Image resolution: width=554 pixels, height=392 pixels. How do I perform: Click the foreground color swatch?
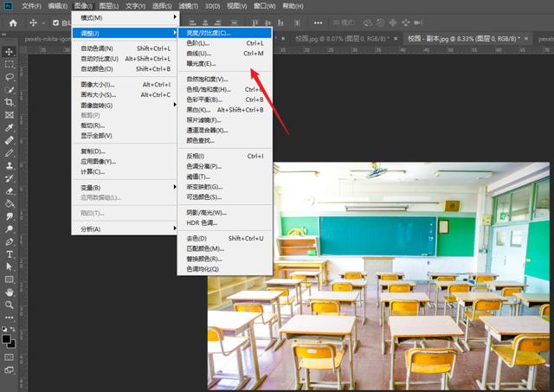point(6,338)
